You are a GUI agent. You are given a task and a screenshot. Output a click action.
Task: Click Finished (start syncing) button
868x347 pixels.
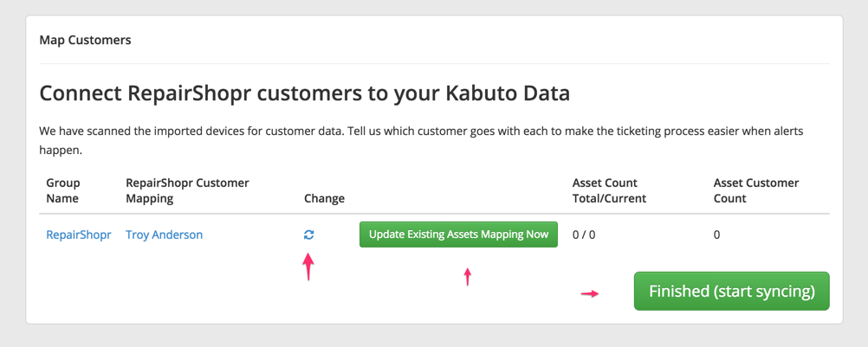[731, 292]
